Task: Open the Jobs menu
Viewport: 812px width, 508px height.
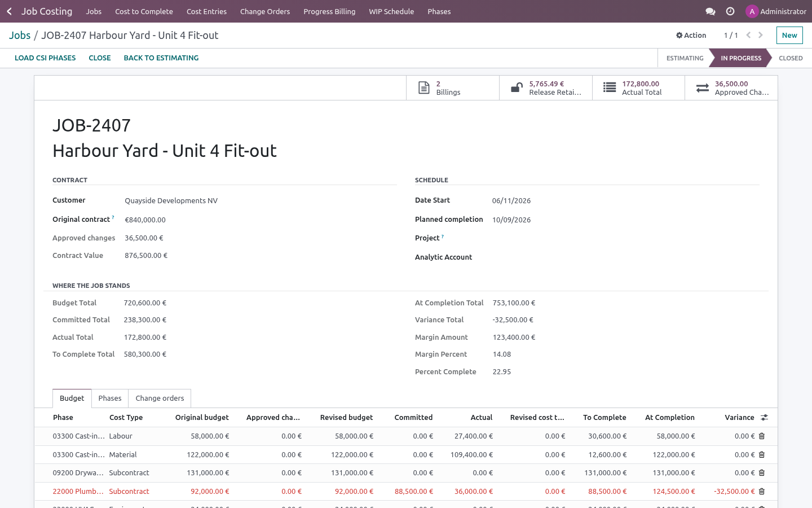Action: click(94, 11)
